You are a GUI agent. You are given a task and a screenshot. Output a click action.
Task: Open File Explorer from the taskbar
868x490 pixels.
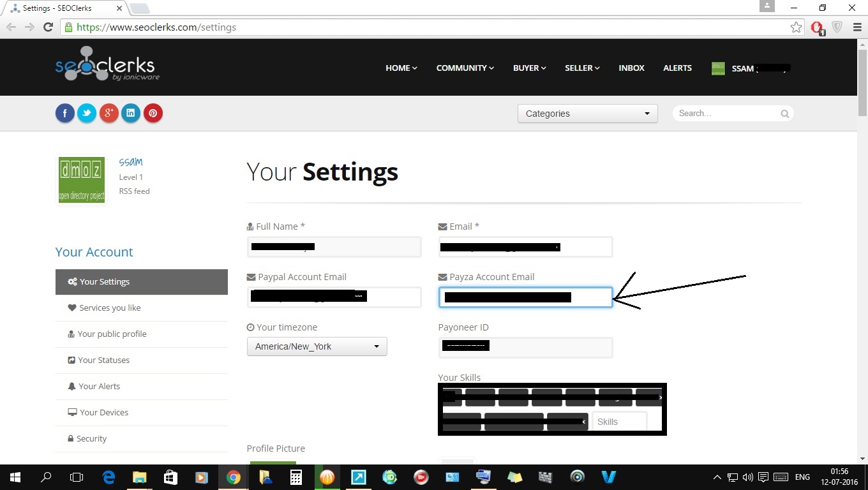[x=139, y=477]
